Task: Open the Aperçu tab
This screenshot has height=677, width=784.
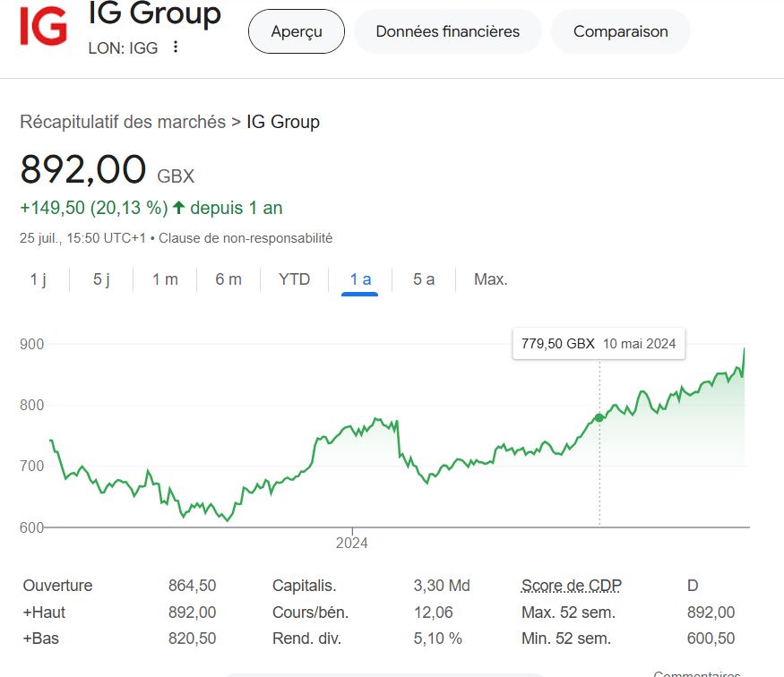Action: (297, 32)
